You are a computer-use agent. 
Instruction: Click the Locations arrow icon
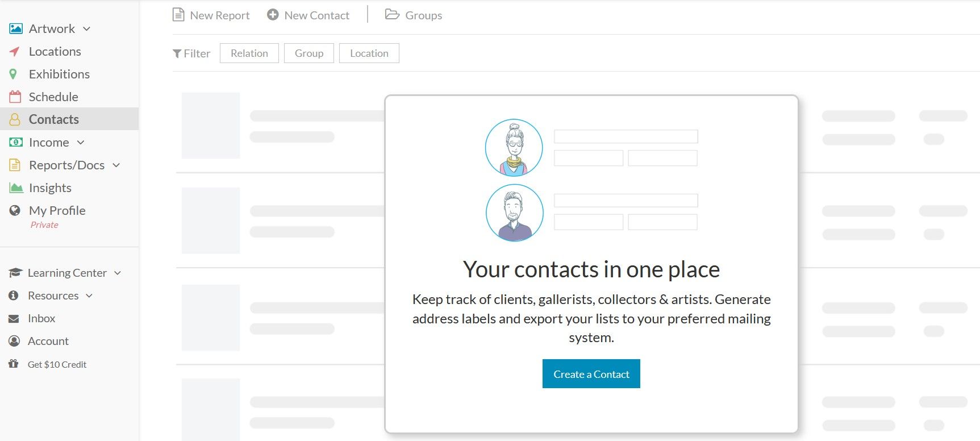(15, 52)
